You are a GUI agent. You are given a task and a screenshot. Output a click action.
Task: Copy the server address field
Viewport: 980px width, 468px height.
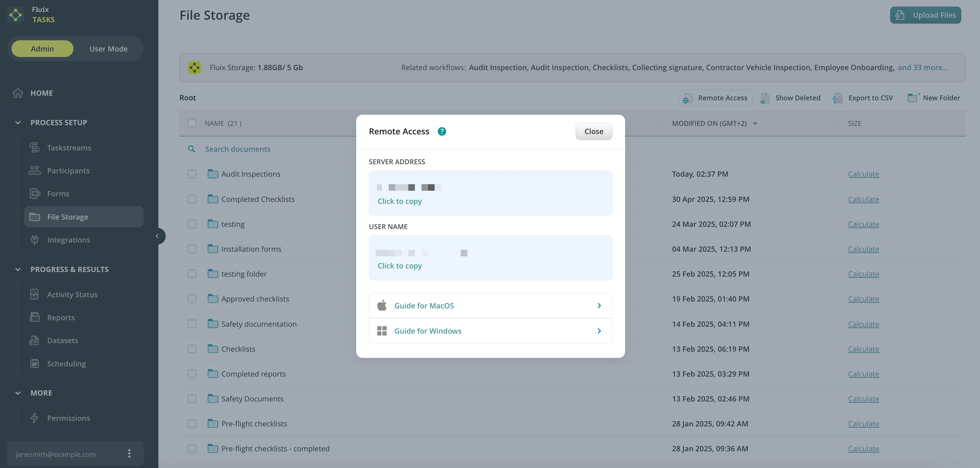click(490, 193)
